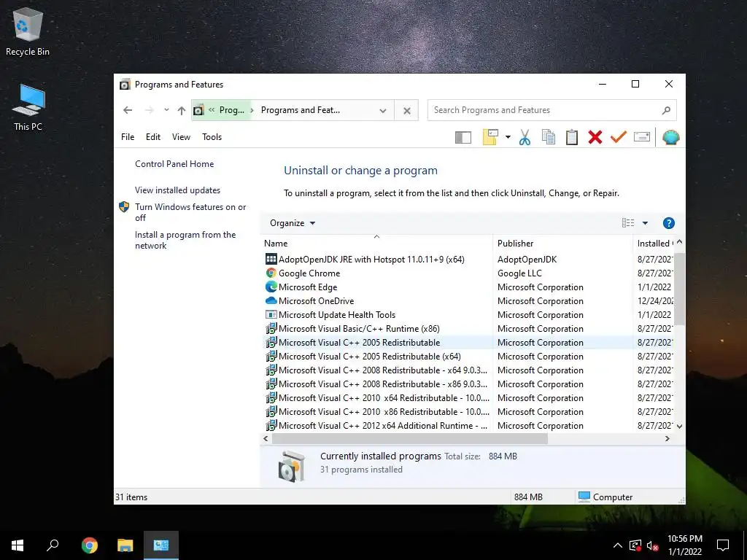Click horizontal scrollbar left arrow
This screenshot has width=747, height=560.
click(266, 438)
